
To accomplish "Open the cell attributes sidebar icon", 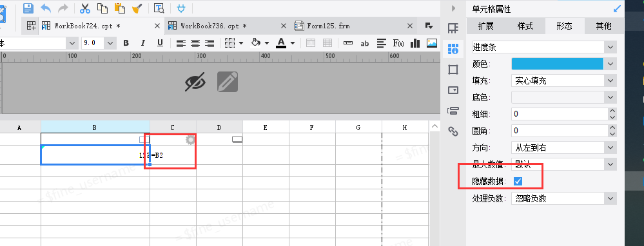I will (x=453, y=49).
